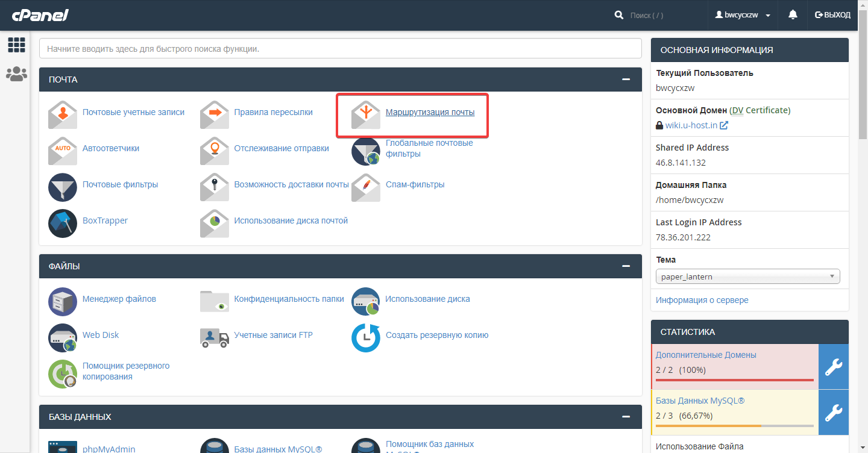The image size is (868, 453).
Task: Open the Web Disk icon
Action: 63,338
